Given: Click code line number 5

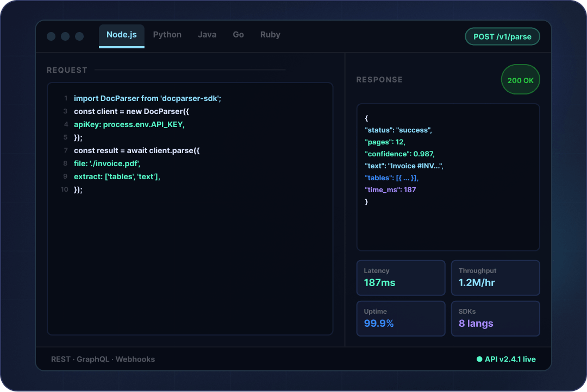Looking at the screenshot, I should [x=65, y=137].
